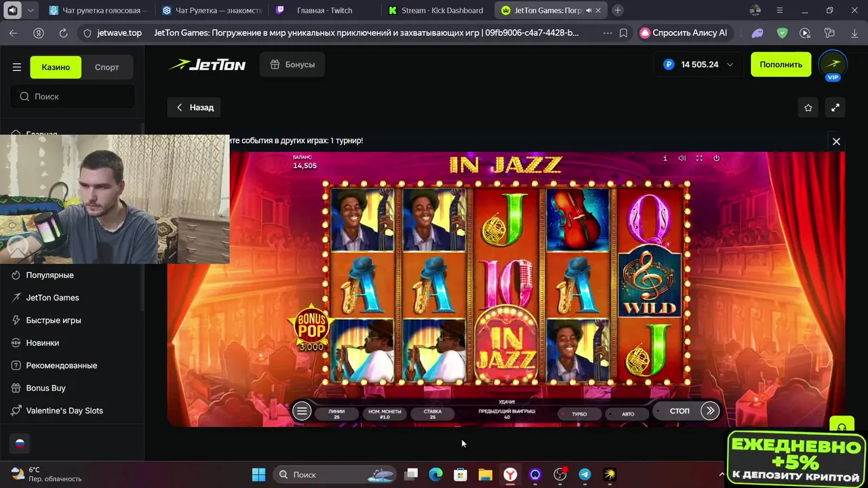Click the ruble currency icon

coord(669,64)
